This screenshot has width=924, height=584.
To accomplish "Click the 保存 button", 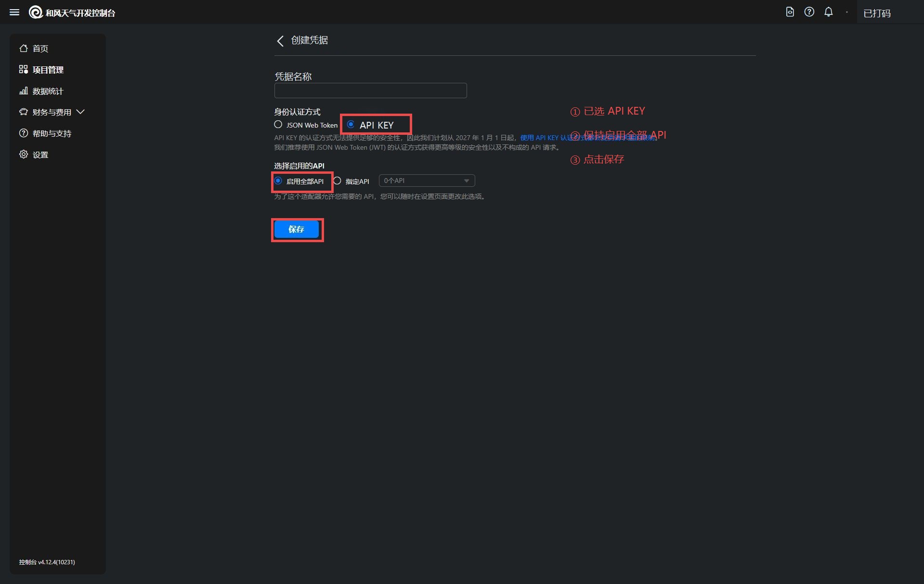I will tap(297, 229).
